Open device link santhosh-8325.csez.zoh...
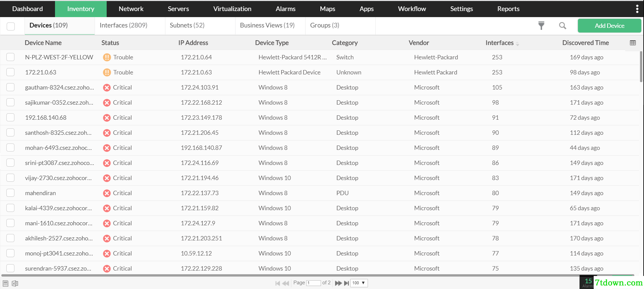The height and width of the screenshot is (289, 644). (58, 133)
